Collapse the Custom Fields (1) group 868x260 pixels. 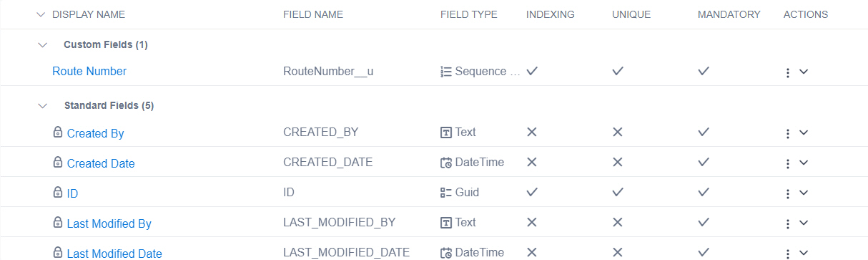point(42,44)
